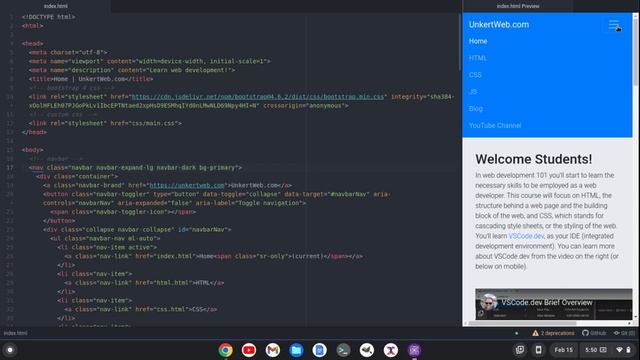640x360 pixels.
Task: Open Google Docs from the shelf
Action: click(320, 350)
